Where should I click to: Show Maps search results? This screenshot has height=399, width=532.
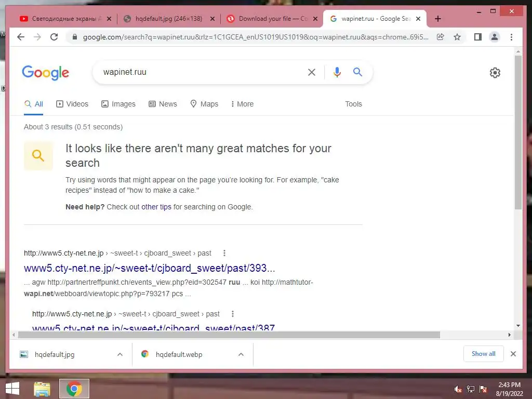pyautogui.click(x=204, y=104)
